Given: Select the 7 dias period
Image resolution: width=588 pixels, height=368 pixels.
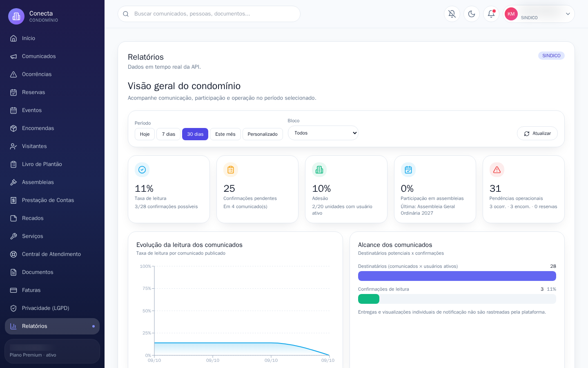Looking at the screenshot, I should coord(168,134).
